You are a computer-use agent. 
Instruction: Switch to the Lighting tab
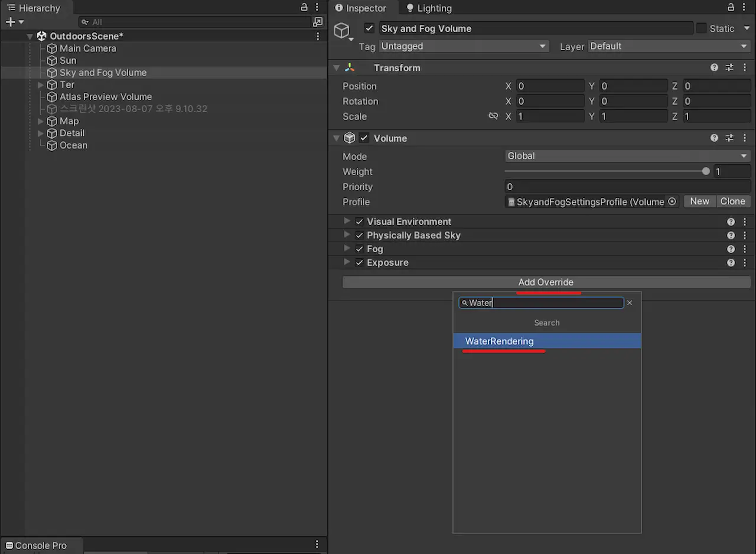(x=429, y=8)
